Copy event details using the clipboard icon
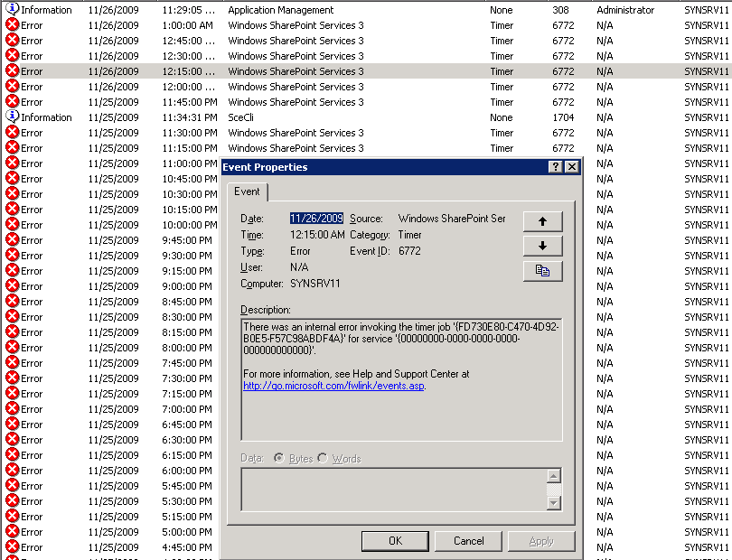Screen dimensions: 732x560 (542, 270)
